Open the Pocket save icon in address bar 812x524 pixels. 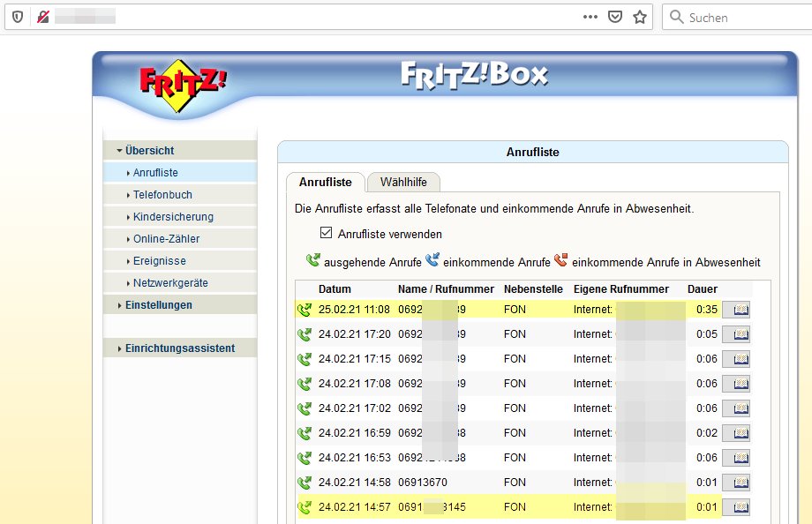click(615, 17)
